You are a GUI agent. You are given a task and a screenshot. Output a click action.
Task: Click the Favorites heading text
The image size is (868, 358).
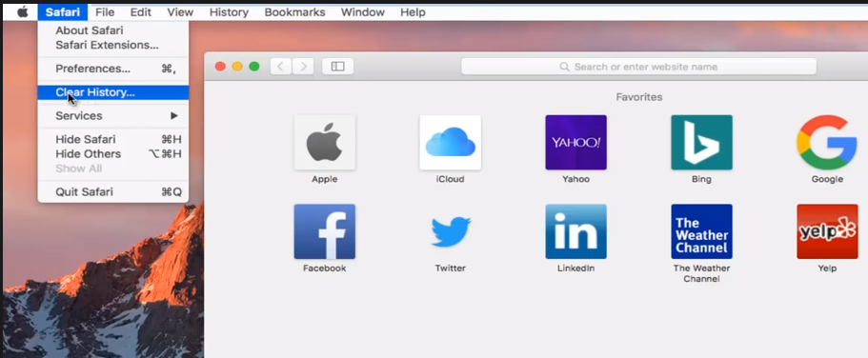point(638,97)
